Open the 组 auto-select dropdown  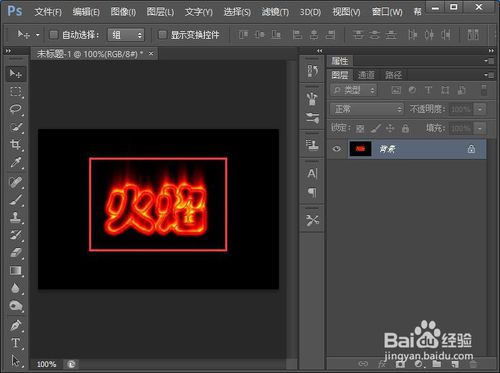pos(126,34)
